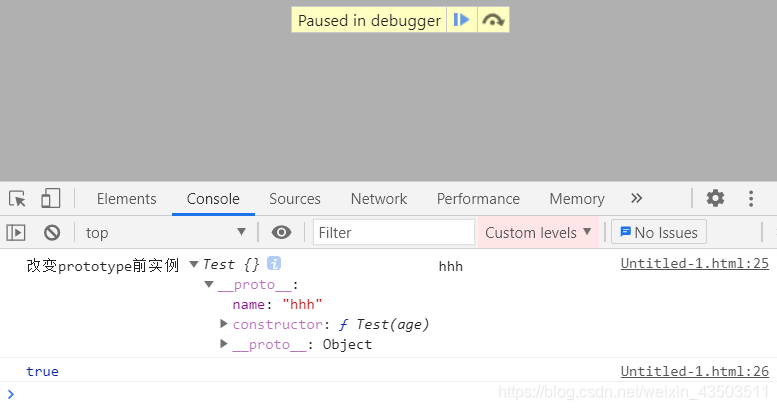Step over next function call icon
The width and height of the screenshot is (777, 410).
[x=493, y=20]
